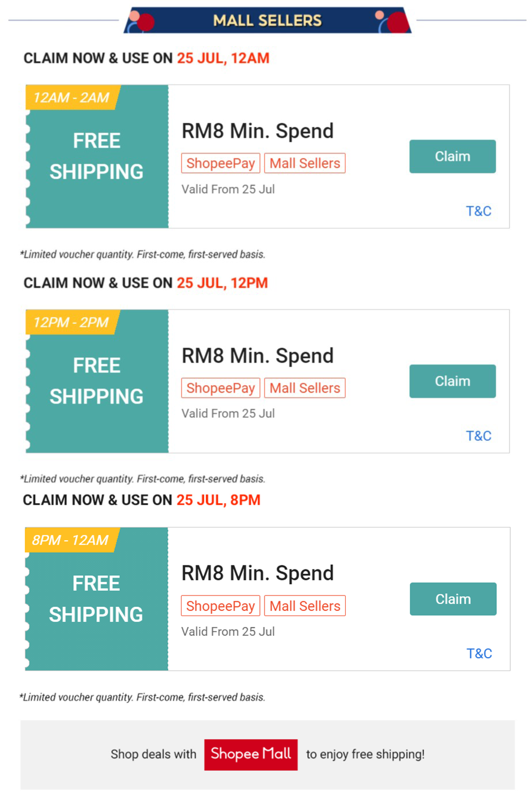The height and width of the screenshot is (796, 532).
Task: Click the MALL SELLERS header banner
Action: point(267,21)
